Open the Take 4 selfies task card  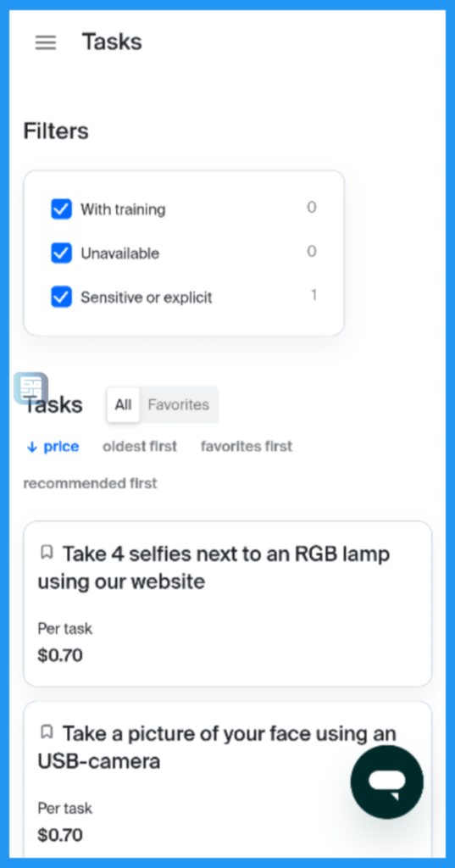(x=227, y=604)
